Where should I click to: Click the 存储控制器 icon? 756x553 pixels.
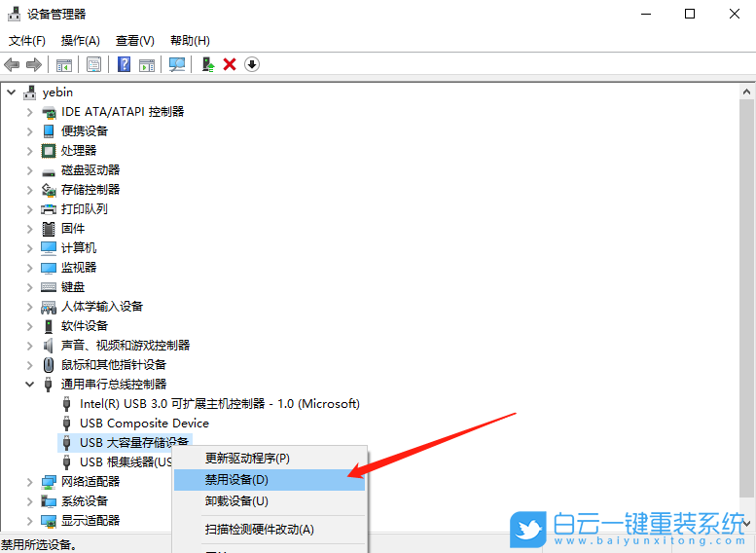click(49, 190)
